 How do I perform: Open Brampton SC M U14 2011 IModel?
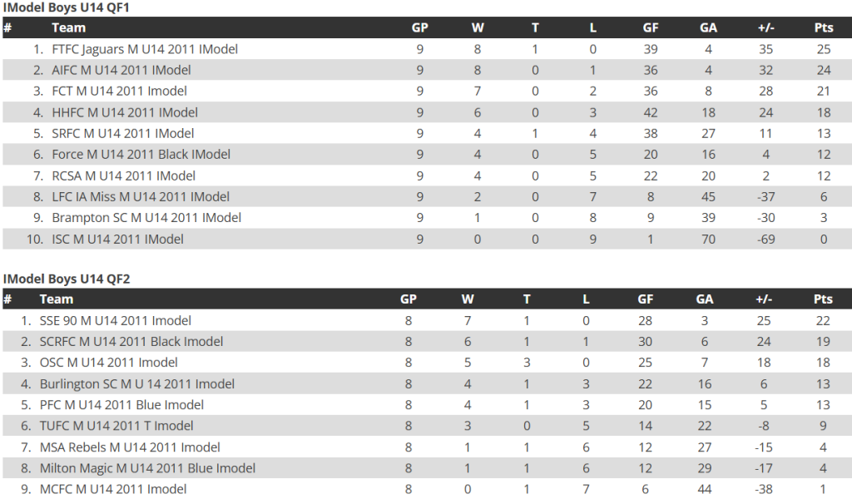pyautogui.click(x=146, y=218)
